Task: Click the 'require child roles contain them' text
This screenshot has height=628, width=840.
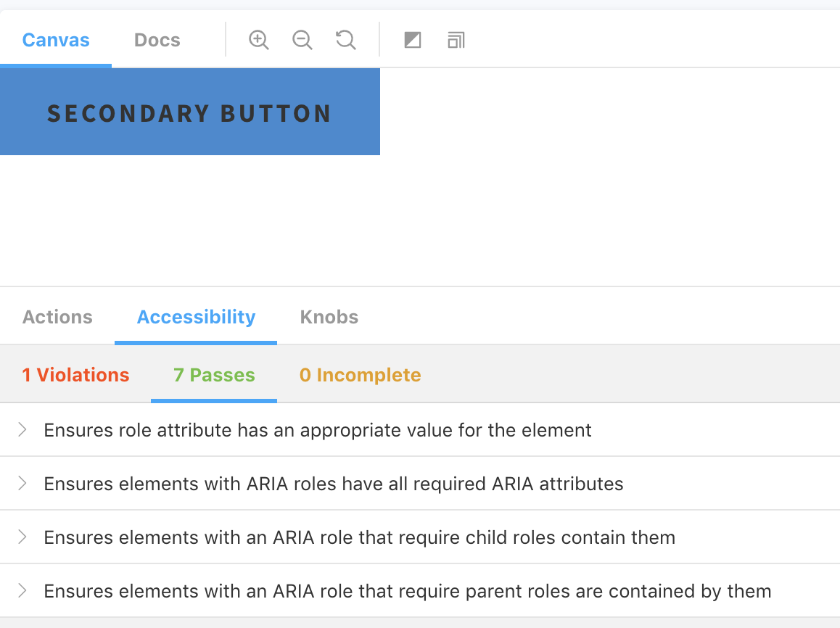Action: (x=359, y=537)
